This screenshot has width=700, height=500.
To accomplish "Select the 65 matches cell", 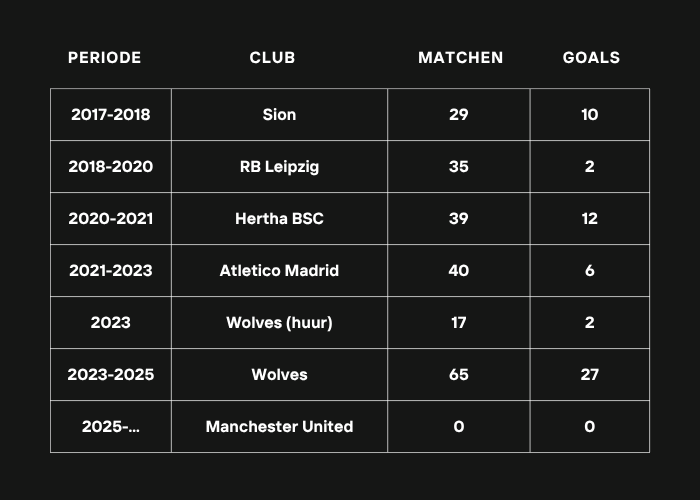I will click(x=459, y=375).
